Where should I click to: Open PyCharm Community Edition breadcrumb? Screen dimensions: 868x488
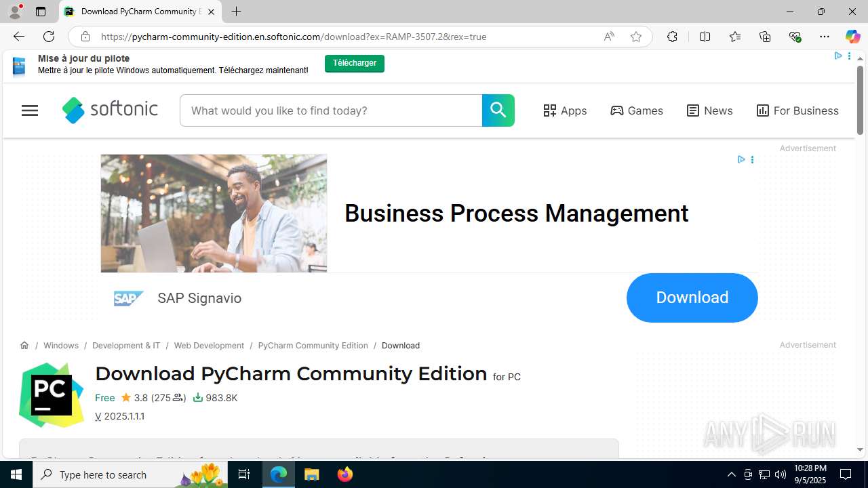click(x=313, y=345)
